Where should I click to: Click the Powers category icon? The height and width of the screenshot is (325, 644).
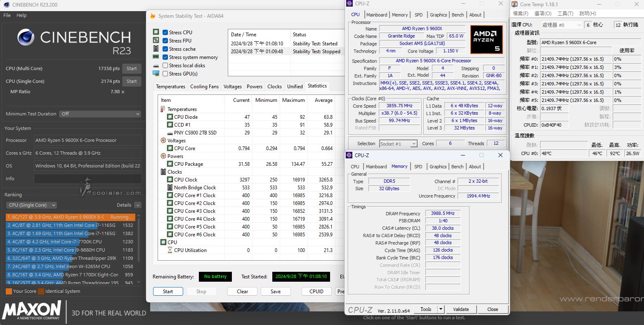click(163, 156)
